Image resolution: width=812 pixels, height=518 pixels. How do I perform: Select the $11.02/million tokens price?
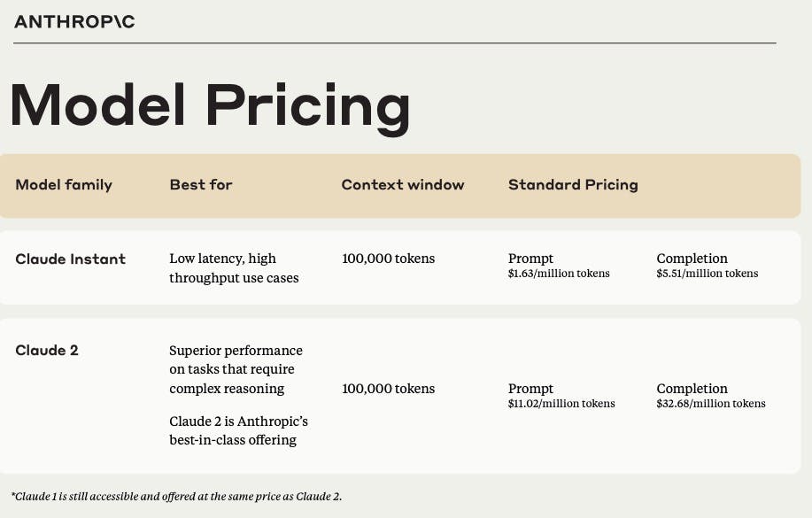(561, 404)
